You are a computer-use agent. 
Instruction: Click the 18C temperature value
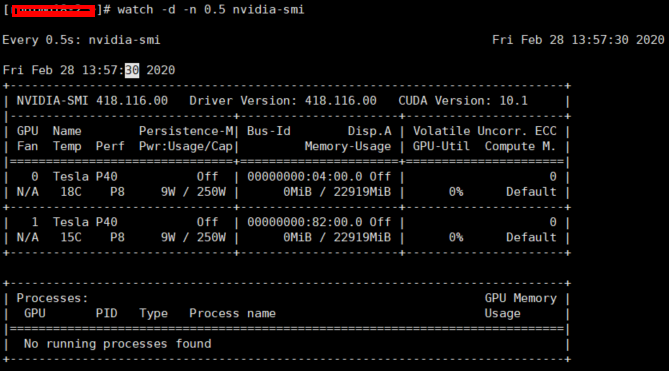pyautogui.click(x=71, y=192)
